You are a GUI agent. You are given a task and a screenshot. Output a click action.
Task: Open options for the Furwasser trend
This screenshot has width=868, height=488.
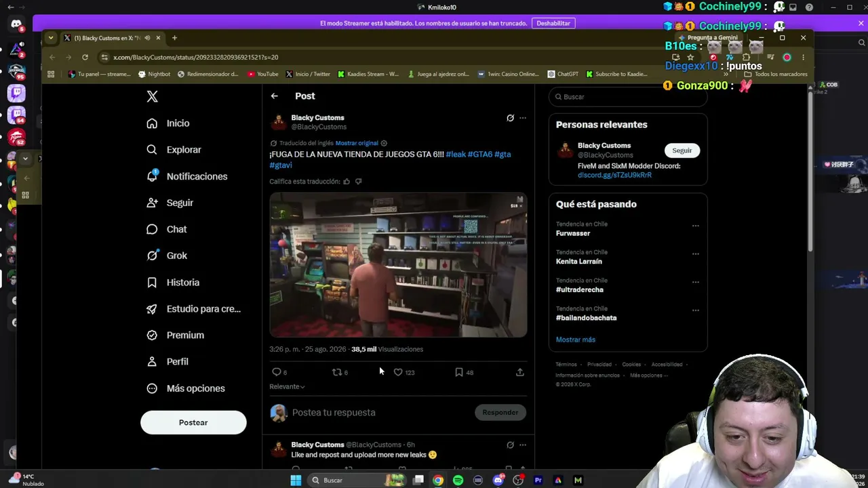pos(695,226)
